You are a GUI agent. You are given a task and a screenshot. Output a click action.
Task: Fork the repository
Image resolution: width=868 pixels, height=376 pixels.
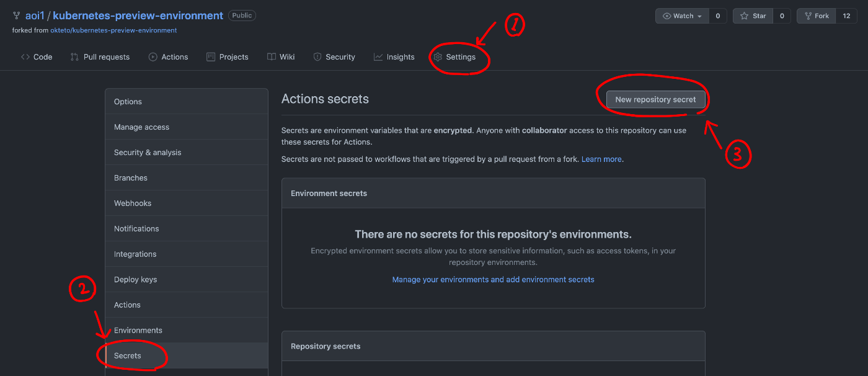point(816,16)
